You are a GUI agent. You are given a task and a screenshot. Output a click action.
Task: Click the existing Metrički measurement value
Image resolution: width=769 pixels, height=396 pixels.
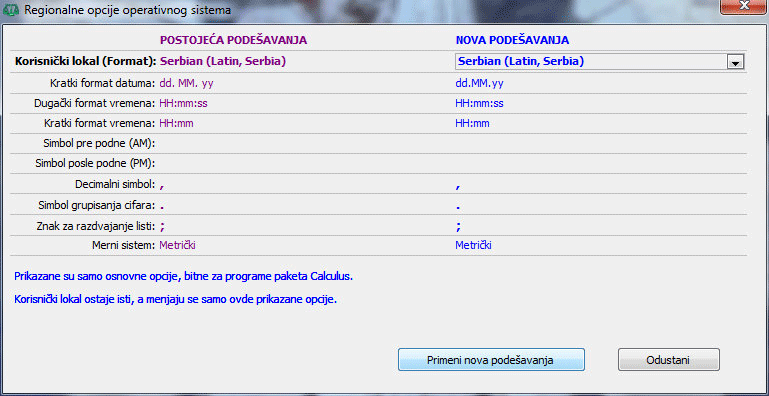(x=178, y=245)
